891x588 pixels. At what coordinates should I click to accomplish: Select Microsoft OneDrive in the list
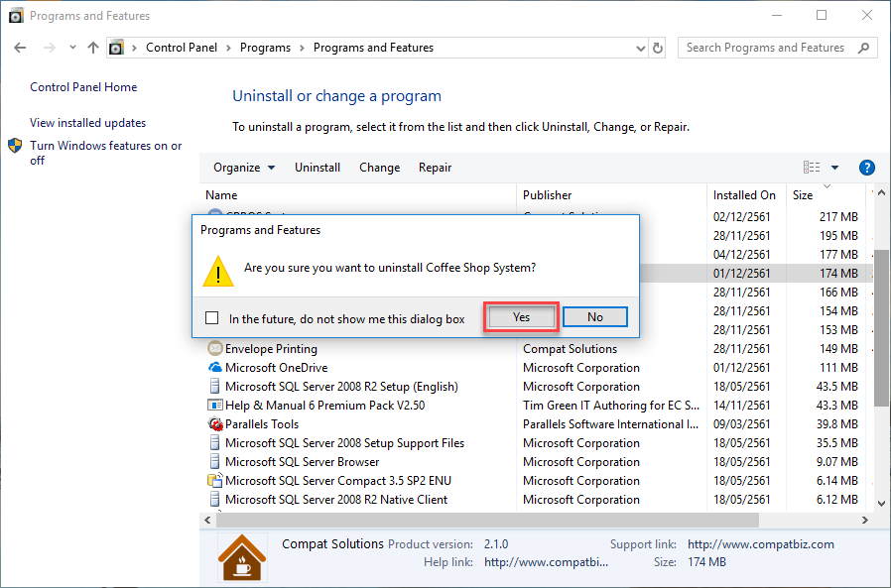(x=537, y=368)
